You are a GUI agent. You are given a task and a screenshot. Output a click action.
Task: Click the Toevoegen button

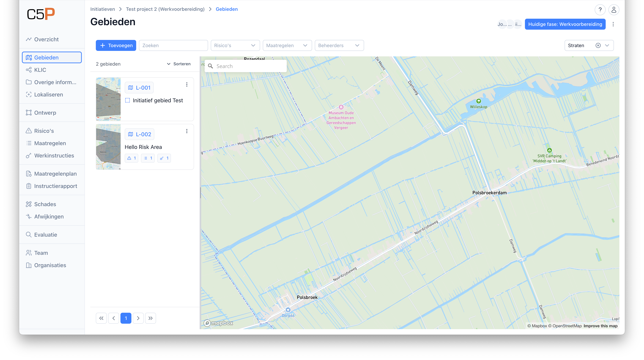pos(116,46)
